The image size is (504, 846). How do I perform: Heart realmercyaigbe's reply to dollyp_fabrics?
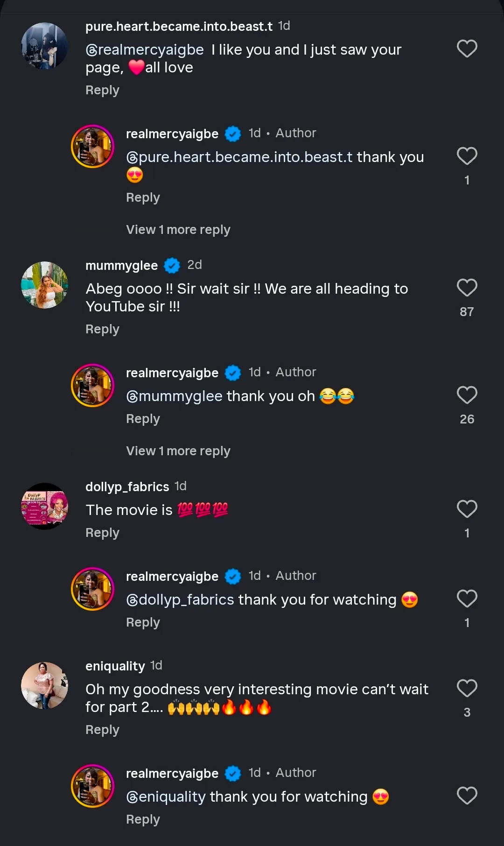467,599
